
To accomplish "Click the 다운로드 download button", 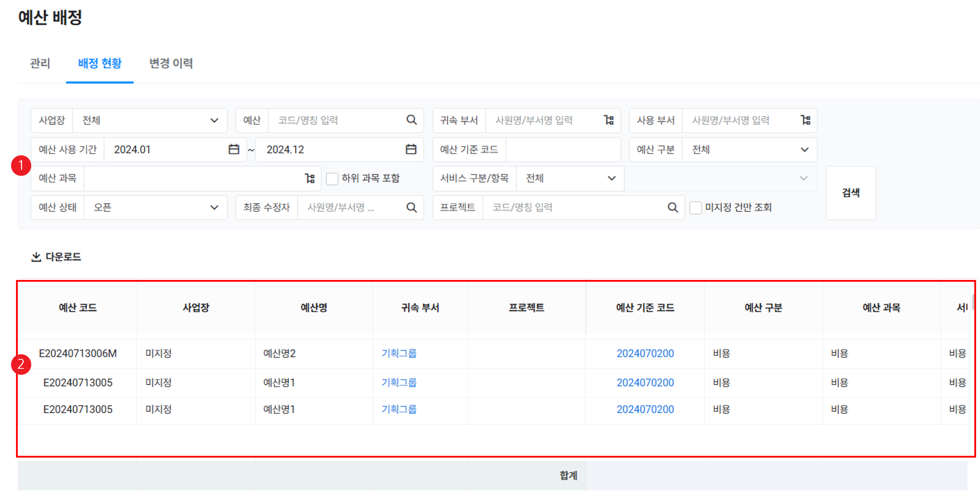I will [x=56, y=257].
